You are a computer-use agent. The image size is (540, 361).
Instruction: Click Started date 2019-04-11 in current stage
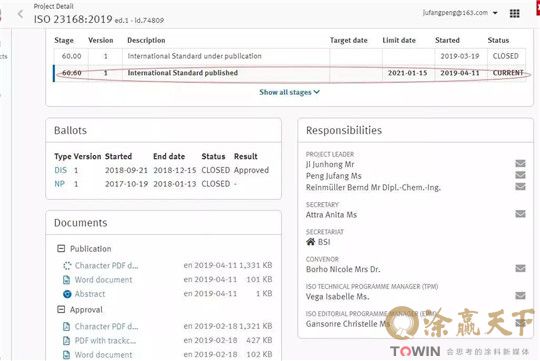pyautogui.click(x=460, y=73)
